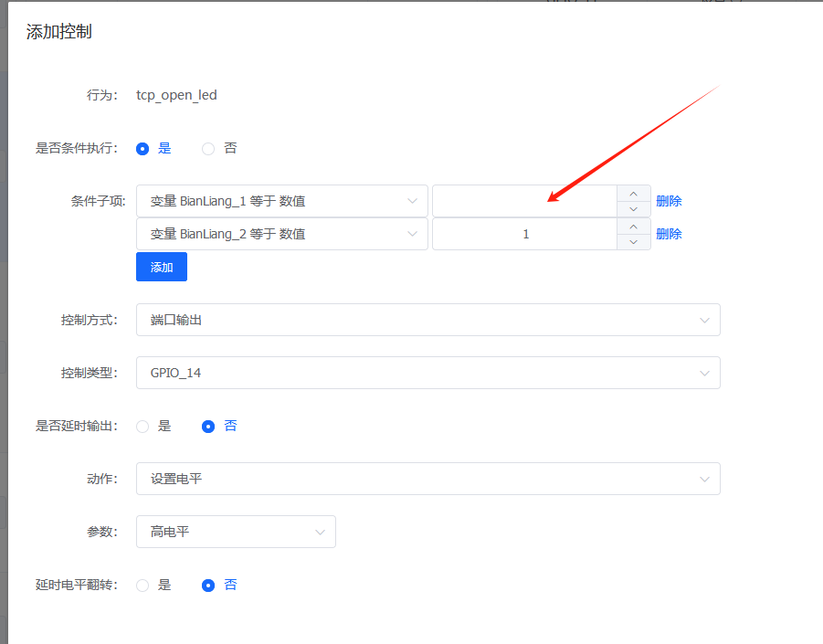Delete the BianLiang_1 condition row
This screenshot has height=644, width=823.
(x=669, y=201)
